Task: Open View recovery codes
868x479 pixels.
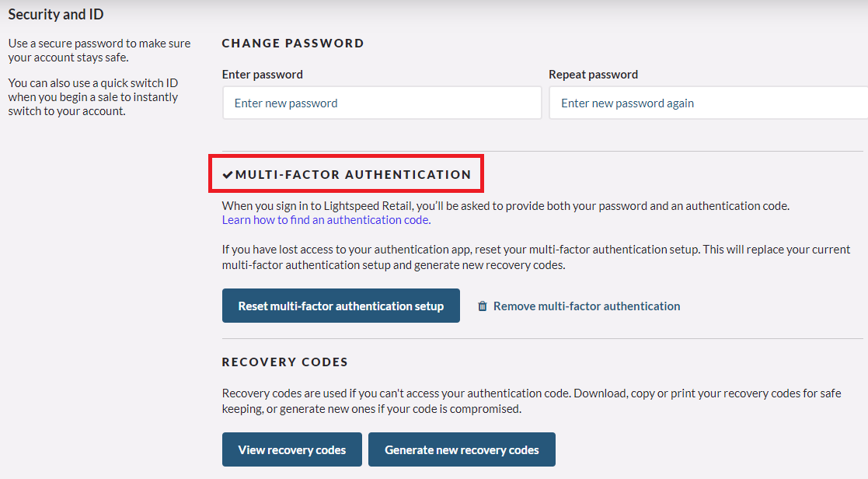Action: coord(291,449)
